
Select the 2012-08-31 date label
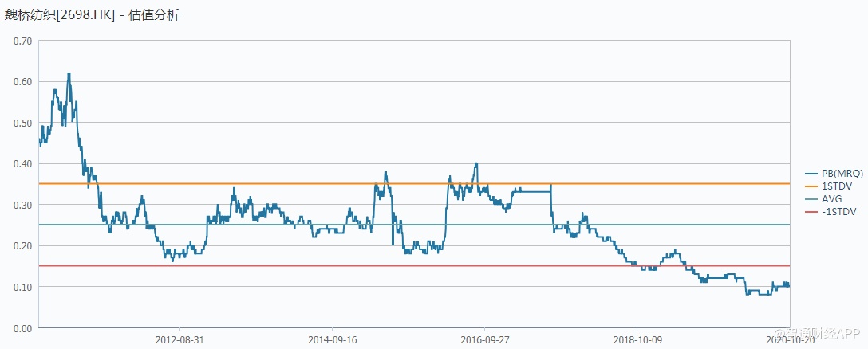180,339
